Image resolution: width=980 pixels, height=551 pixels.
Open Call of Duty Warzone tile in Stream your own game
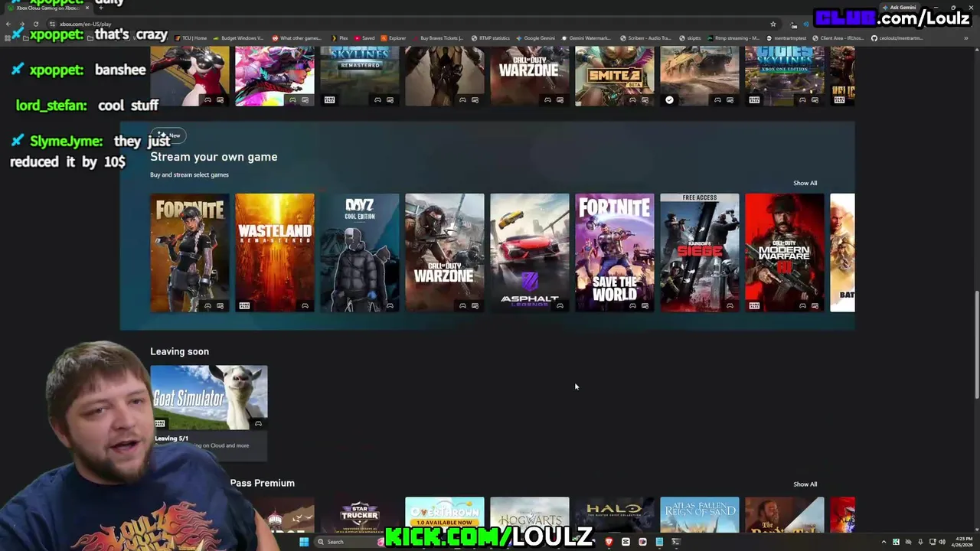point(444,253)
